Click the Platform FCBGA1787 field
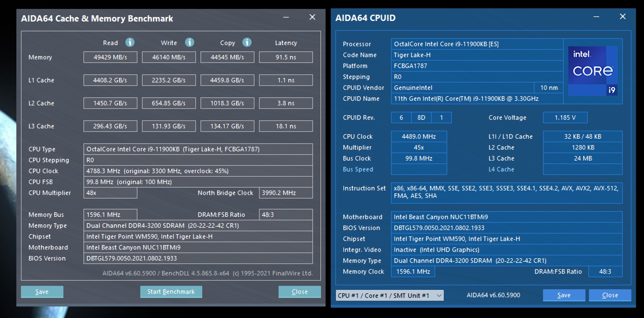Viewport: 644px width, 318px height. coord(477,66)
